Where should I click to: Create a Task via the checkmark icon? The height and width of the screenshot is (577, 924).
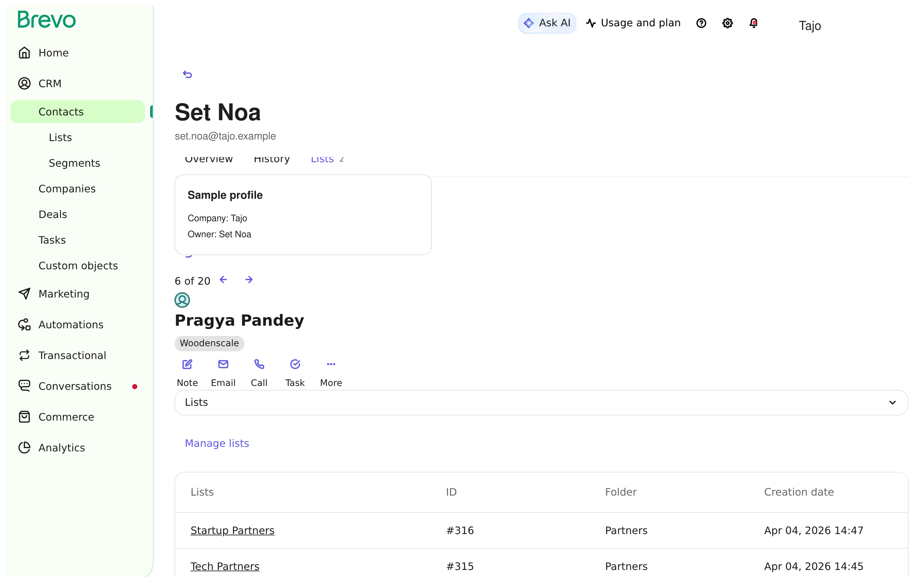tap(295, 364)
